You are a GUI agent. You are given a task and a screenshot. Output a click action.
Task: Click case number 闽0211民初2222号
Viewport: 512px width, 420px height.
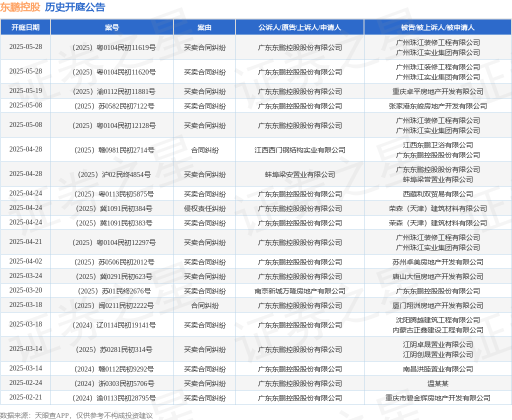click(x=126, y=305)
